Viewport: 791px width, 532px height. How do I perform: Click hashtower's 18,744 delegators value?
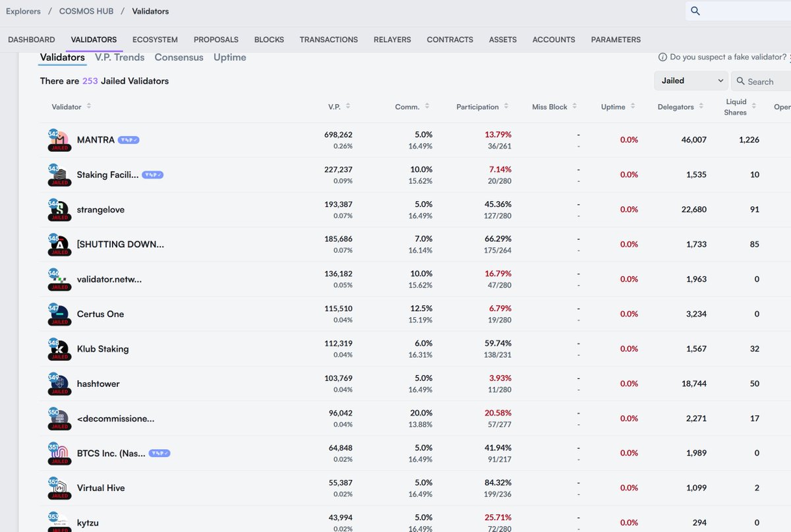coord(694,384)
